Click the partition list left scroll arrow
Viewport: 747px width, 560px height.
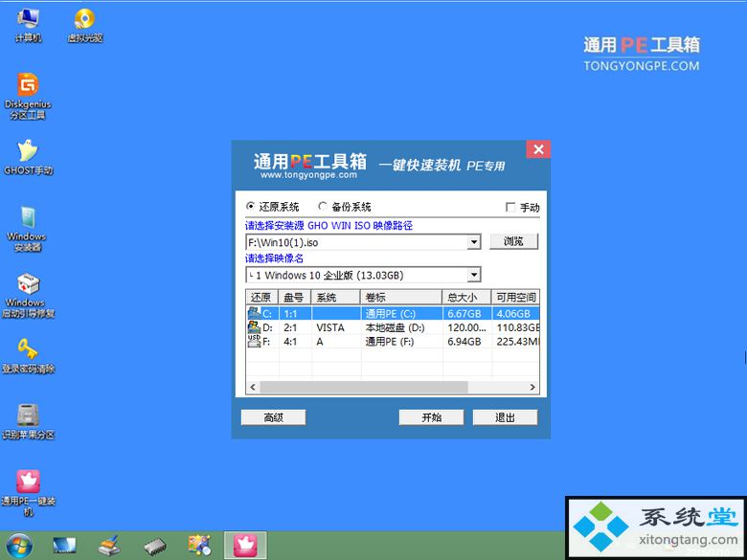pyautogui.click(x=253, y=387)
